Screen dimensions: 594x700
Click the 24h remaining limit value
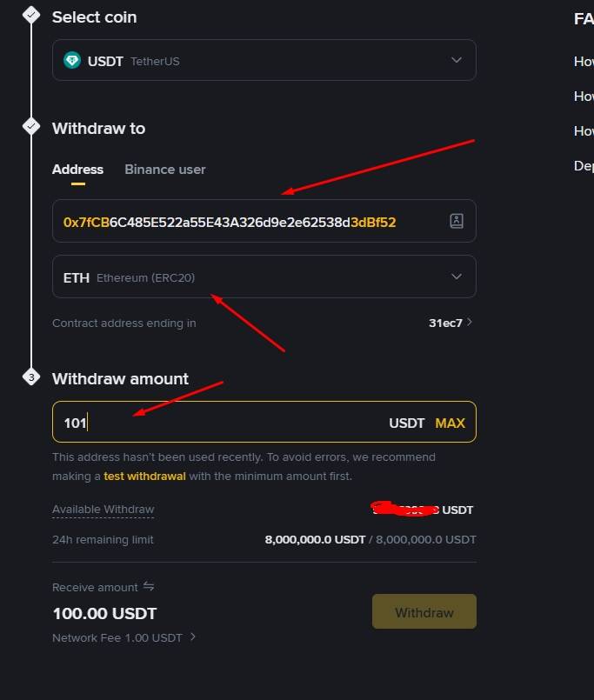[370, 540]
